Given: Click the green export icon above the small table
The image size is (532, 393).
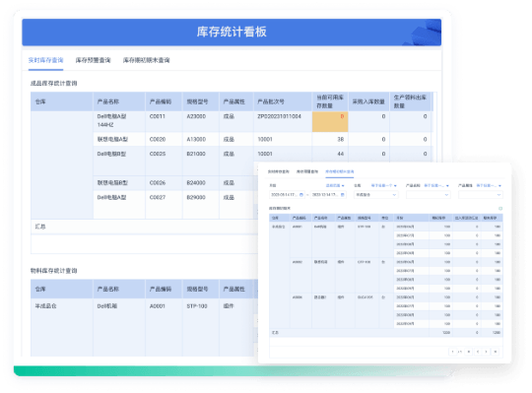Looking at the screenshot, I should 500,208.
